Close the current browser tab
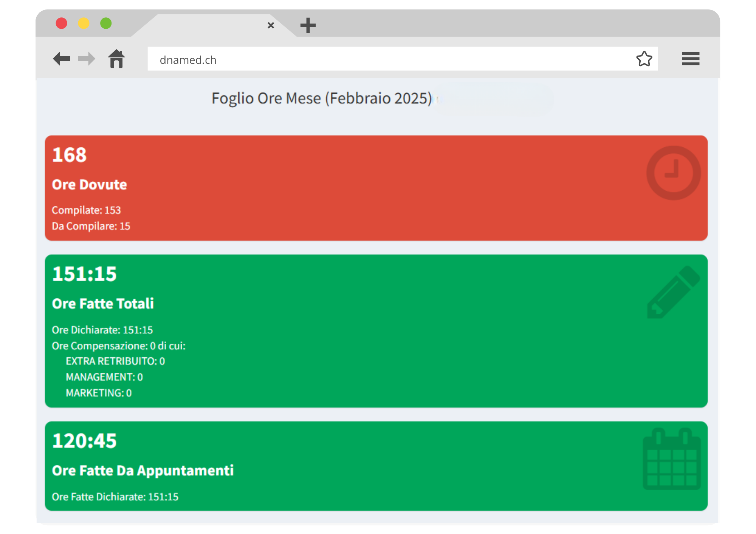This screenshot has height=534, width=756. (x=271, y=25)
